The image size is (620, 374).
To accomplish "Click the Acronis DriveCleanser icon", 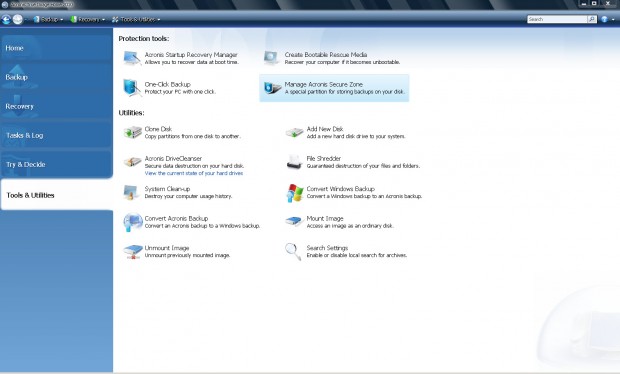I will click(x=132, y=162).
